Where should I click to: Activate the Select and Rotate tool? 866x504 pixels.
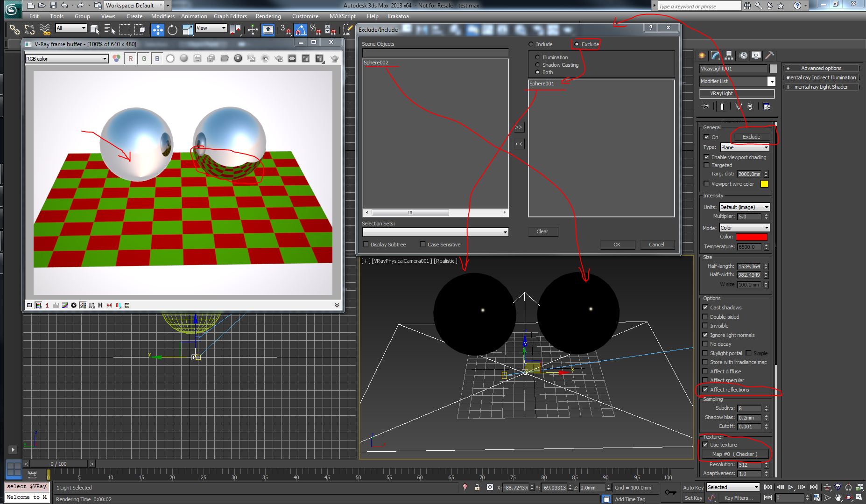(173, 30)
